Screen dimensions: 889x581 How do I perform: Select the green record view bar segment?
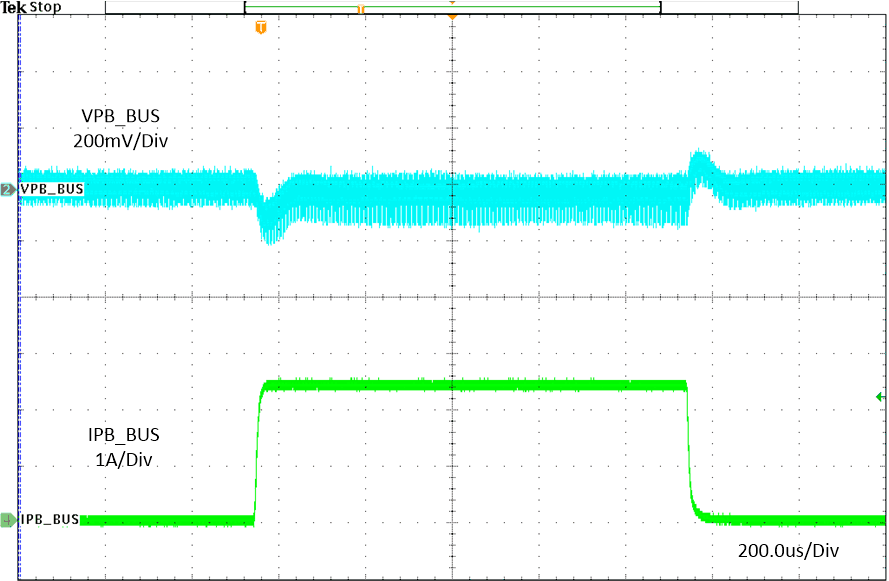pos(550,7)
